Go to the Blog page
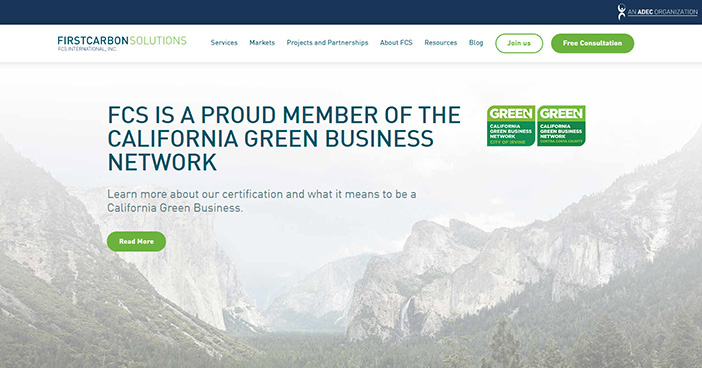The width and height of the screenshot is (702, 368). pyautogui.click(x=476, y=43)
